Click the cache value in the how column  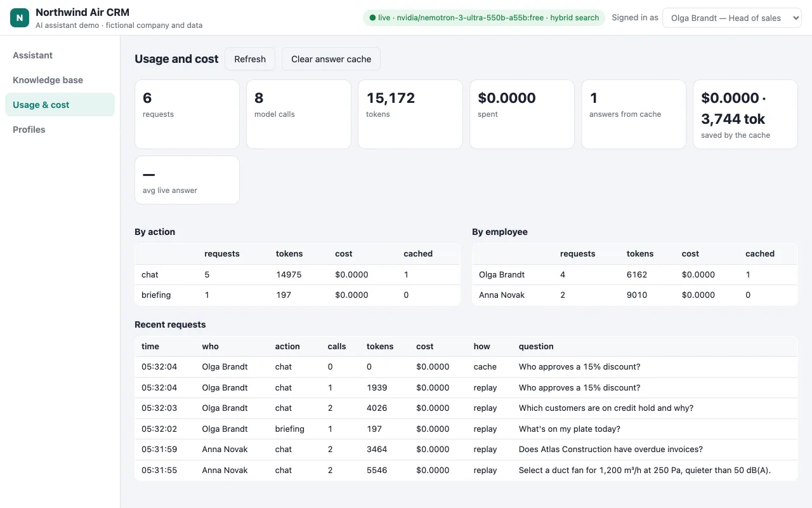click(485, 366)
